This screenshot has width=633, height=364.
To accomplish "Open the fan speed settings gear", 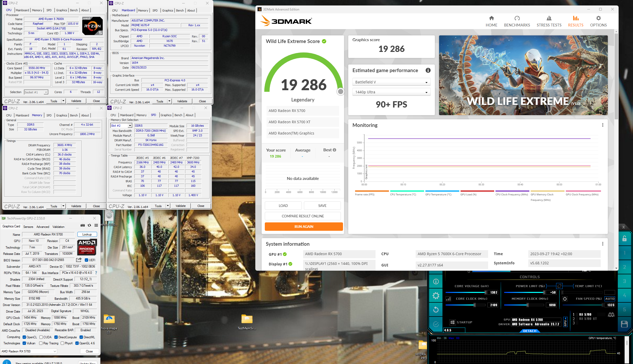I will click(565, 299).
